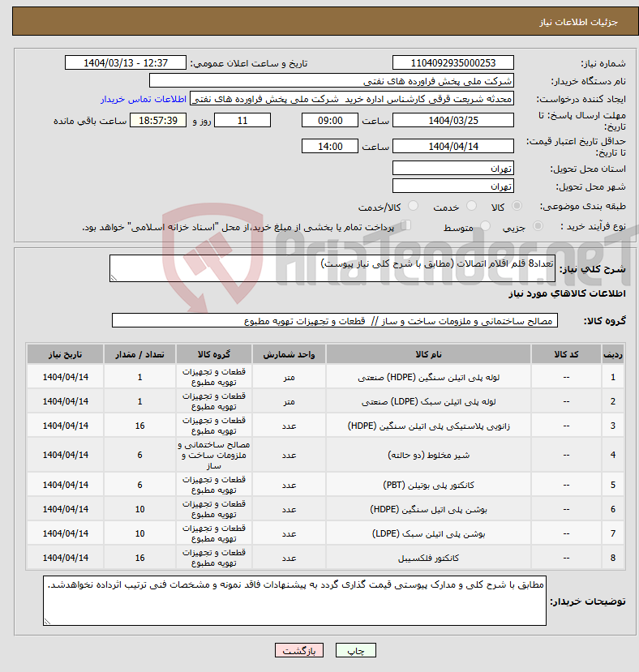Viewport: 639px width, 672px height.
Task: Click the remaining days field 11
Action: click(x=242, y=121)
